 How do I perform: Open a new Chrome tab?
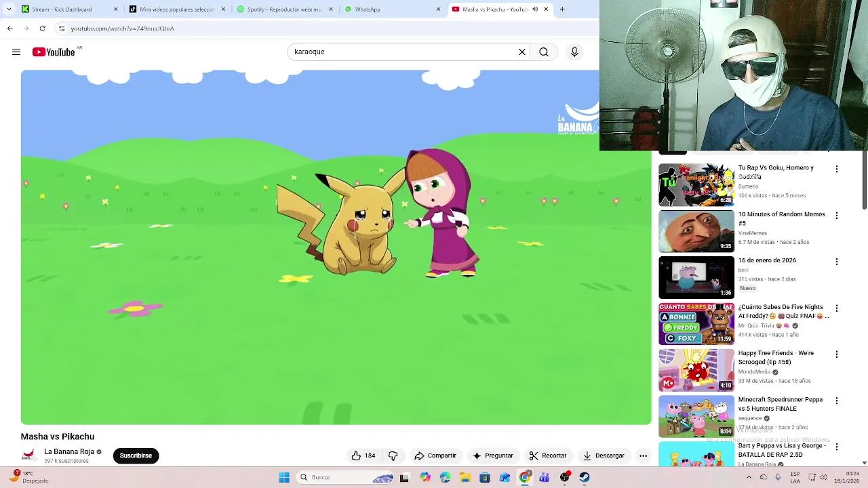(x=562, y=9)
